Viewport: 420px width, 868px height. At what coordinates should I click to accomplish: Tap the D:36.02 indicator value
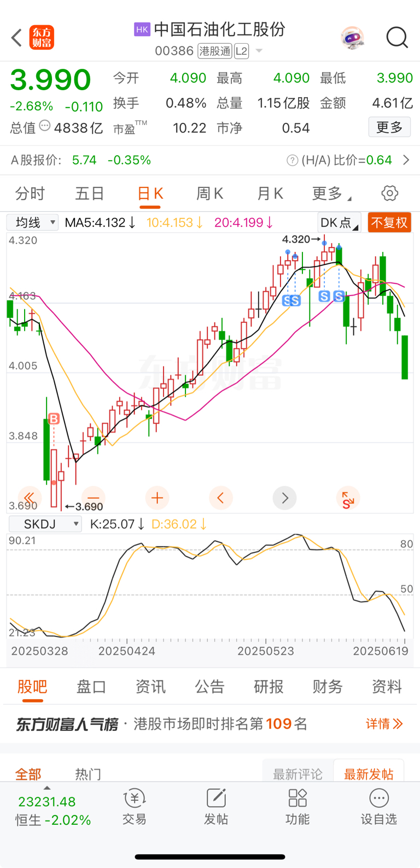pos(179,524)
